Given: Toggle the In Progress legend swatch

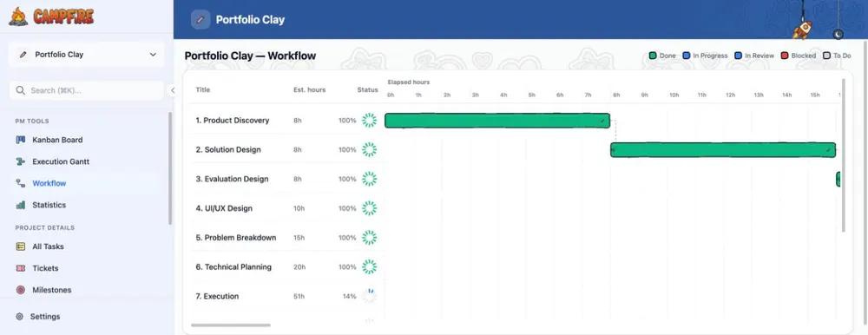Looking at the screenshot, I should pyautogui.click(x=687, y=56).
